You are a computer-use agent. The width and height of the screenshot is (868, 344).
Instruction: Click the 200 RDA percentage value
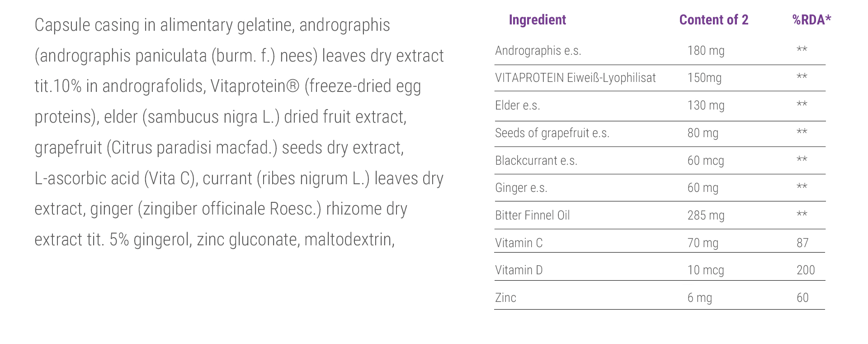coord(806,270)
